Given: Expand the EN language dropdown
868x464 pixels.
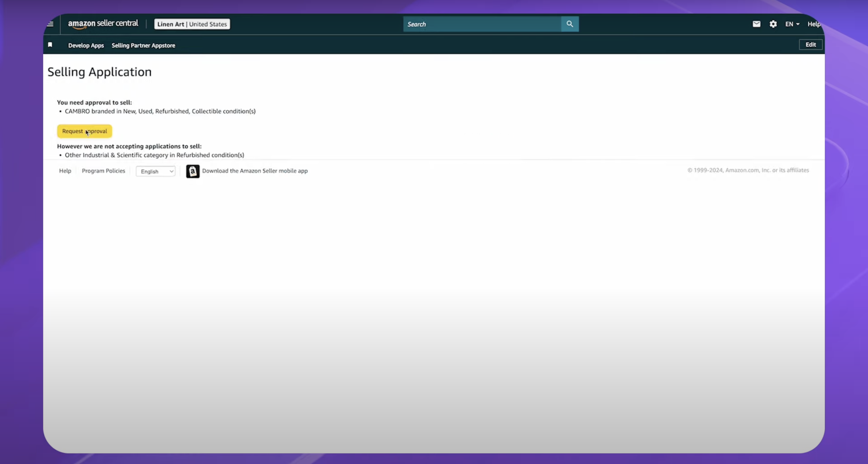Looking at the screenshot, I should click(x=792, y=24).
